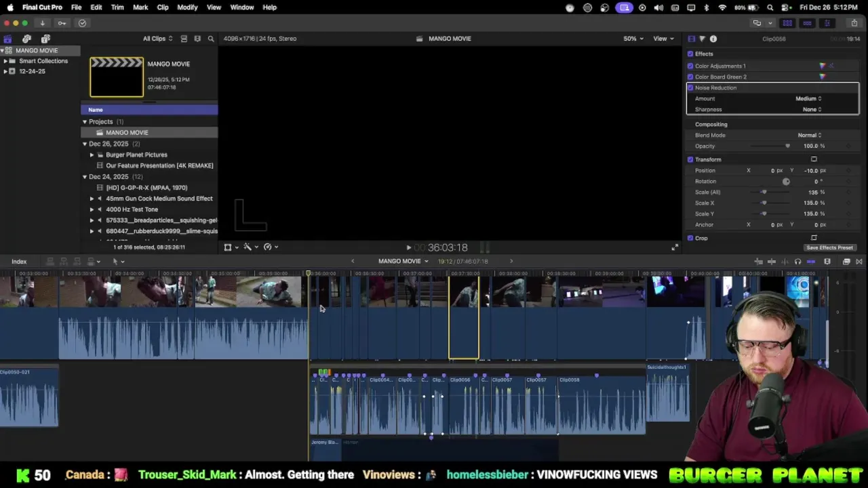Open Spotlight search in menu bar
This screenshot has width=868, height=488.
click(x=770, y=7)
